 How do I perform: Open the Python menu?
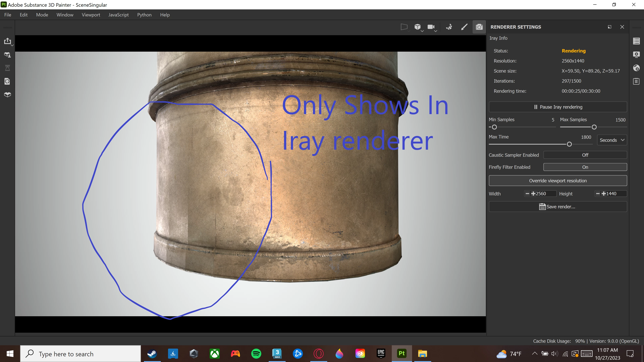tap(144, 15)
